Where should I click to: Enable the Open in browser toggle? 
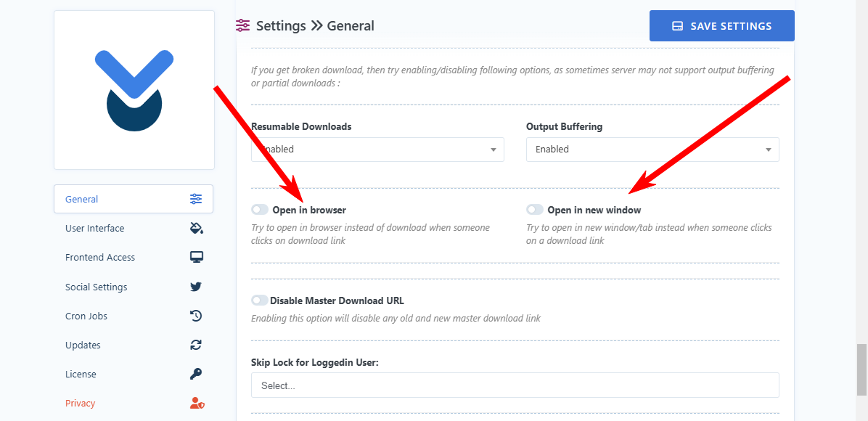pos(260,210)
